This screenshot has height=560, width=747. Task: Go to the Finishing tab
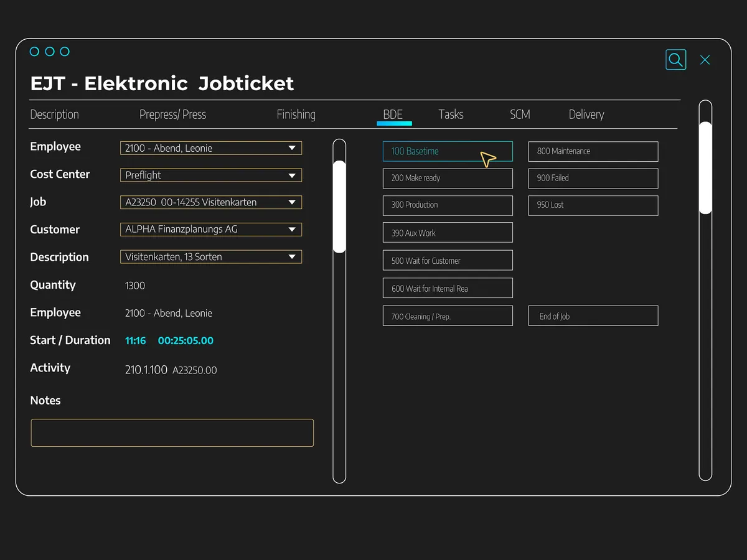tap(296, 114)
